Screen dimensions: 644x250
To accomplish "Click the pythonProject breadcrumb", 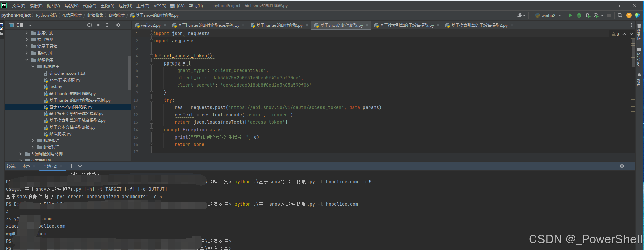I will (16, 15).
